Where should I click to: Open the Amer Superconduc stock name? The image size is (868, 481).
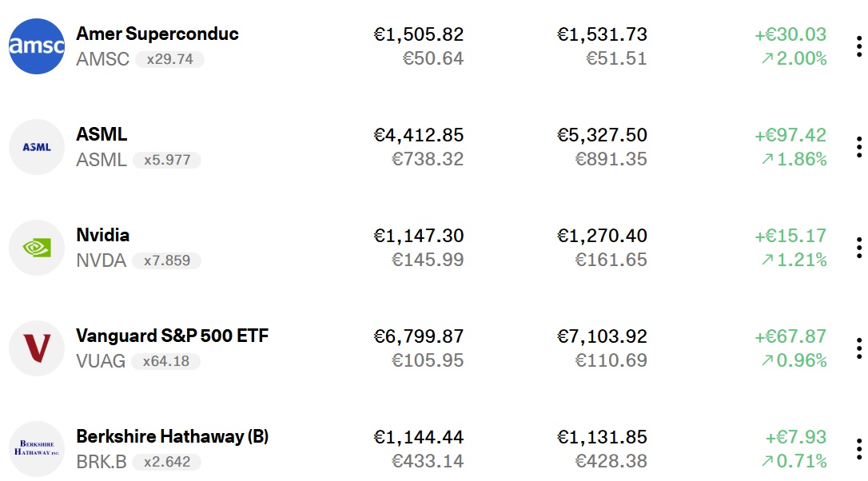(157, 34)
